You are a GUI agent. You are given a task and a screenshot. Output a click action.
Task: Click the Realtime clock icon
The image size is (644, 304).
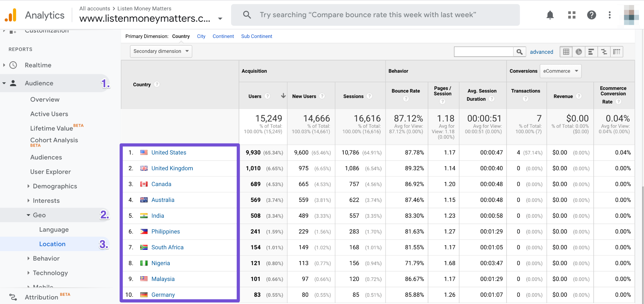click(13, 65)
